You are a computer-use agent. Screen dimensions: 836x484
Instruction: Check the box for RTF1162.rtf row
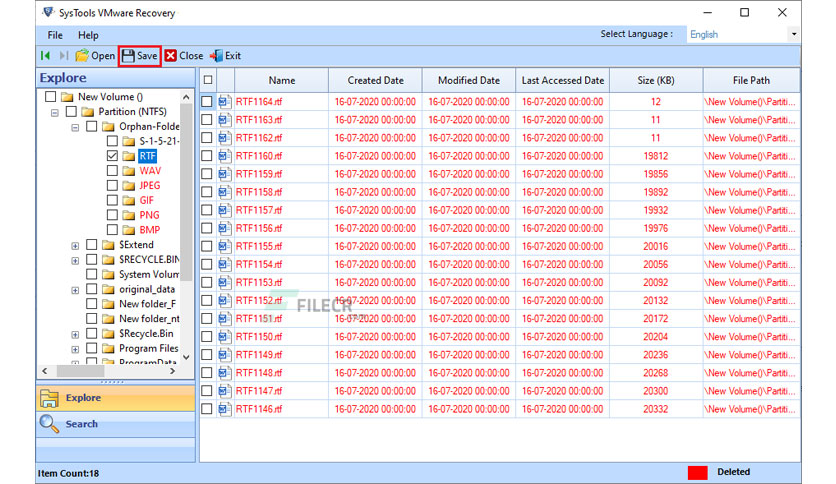(207, 138)
